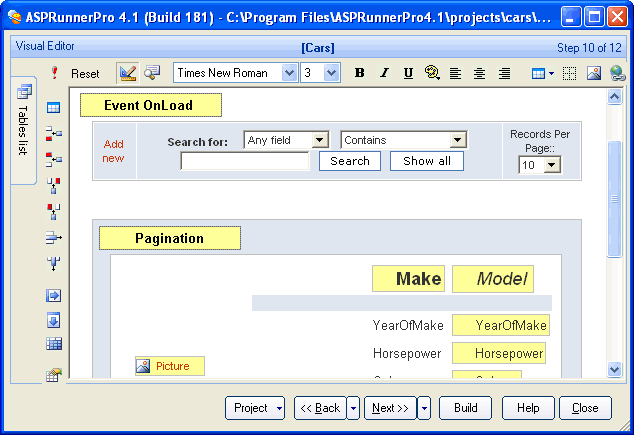Click the Reset button
Screen dimensions: 634x436
click(85, 74)
